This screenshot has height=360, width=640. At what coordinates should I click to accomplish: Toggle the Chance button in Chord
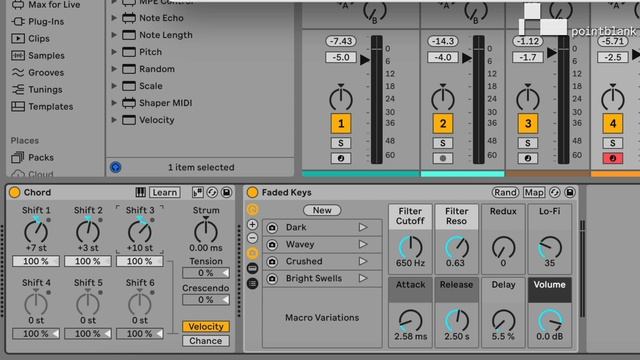[x=206, y=341]
